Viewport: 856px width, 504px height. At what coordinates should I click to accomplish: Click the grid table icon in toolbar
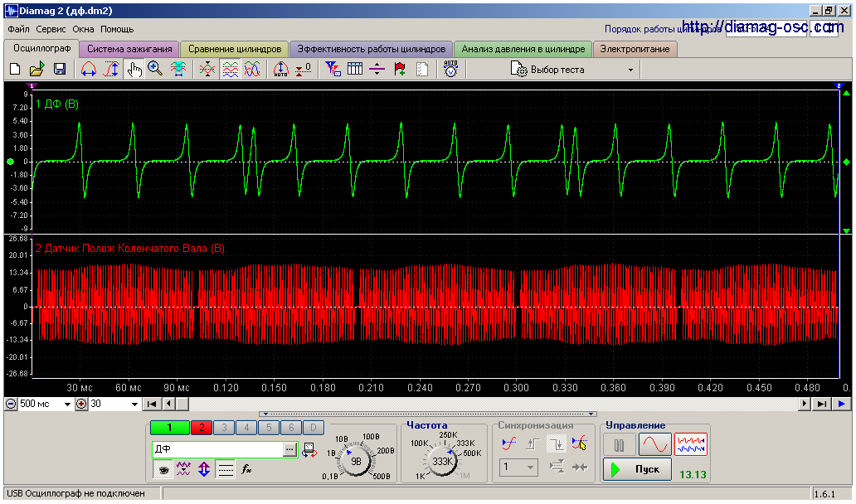point(355,70)
